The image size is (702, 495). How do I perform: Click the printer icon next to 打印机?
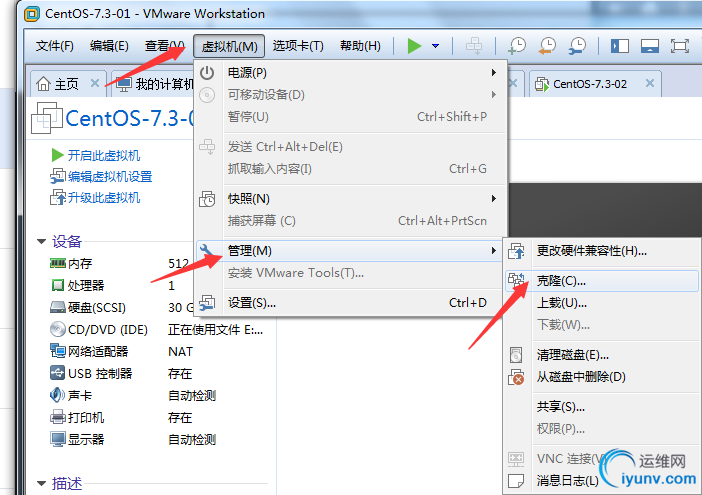58,418
